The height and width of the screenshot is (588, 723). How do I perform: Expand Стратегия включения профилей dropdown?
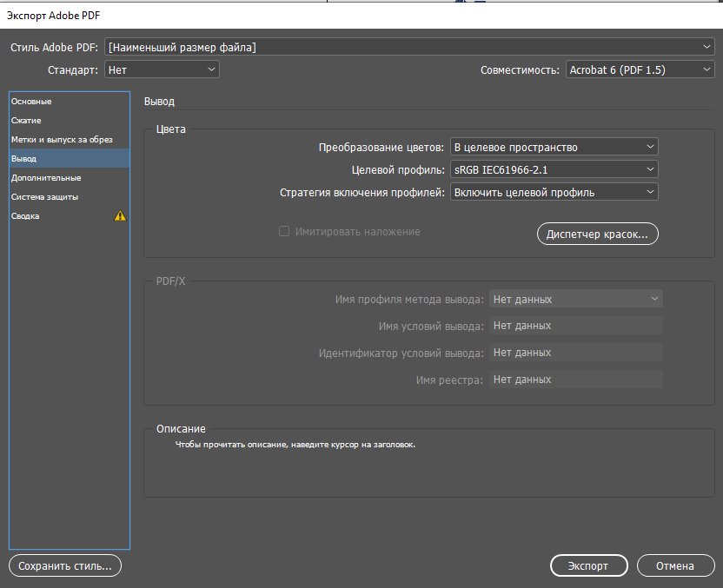554,192
